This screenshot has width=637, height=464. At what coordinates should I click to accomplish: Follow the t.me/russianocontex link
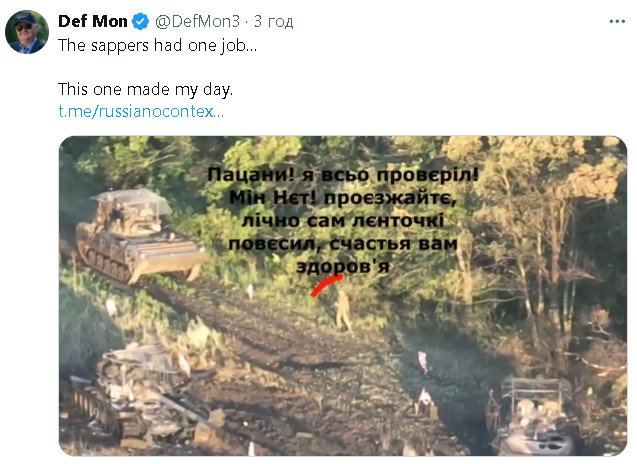pos(141,111)
